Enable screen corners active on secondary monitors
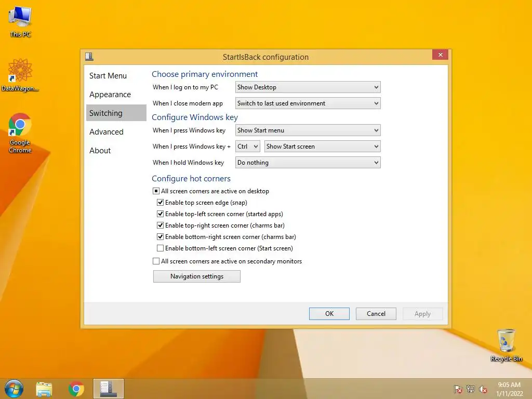This screenshot has height=399, width=532. tap(156, 261)
